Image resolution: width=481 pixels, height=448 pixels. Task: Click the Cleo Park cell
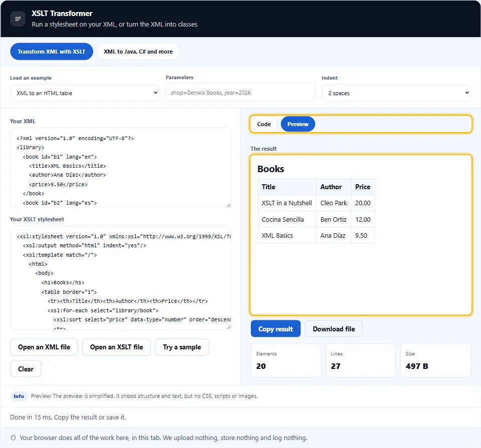pos(334,203)
